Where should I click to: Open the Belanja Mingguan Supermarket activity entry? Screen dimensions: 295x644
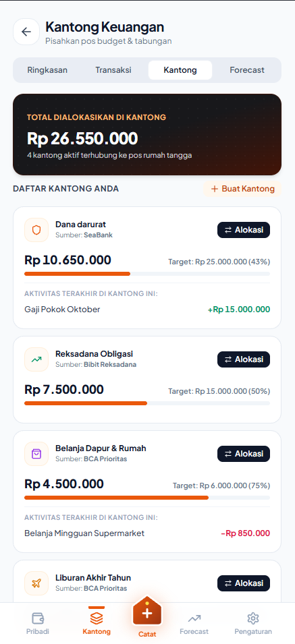click(147, 533)
